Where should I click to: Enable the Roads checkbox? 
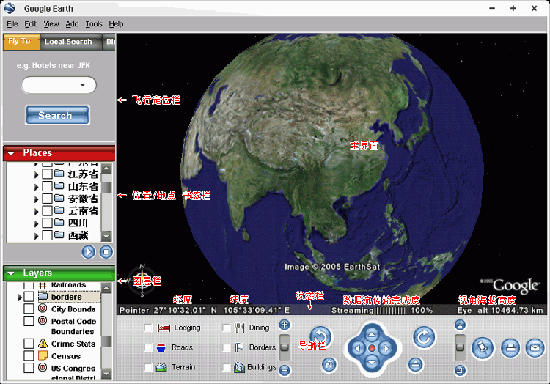pos(148,348)
